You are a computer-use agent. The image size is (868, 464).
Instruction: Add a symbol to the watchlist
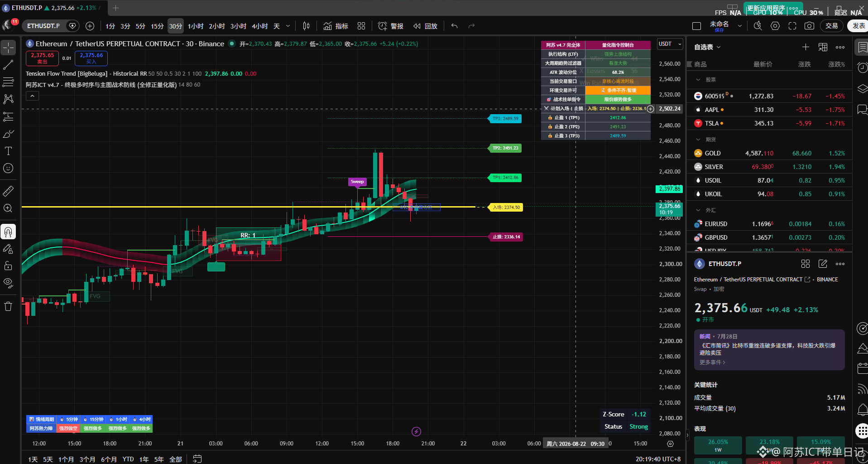(x=806, y=47)
